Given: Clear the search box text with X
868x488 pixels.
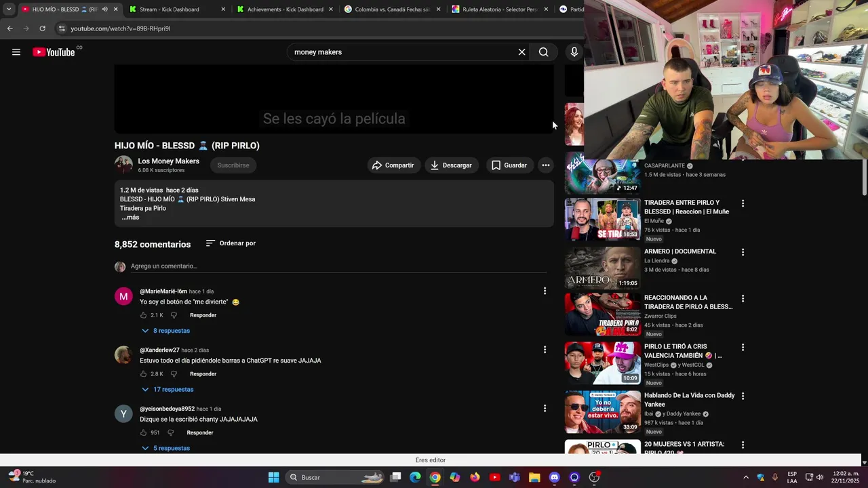Looking at the screenshot, I should (521, 52).
